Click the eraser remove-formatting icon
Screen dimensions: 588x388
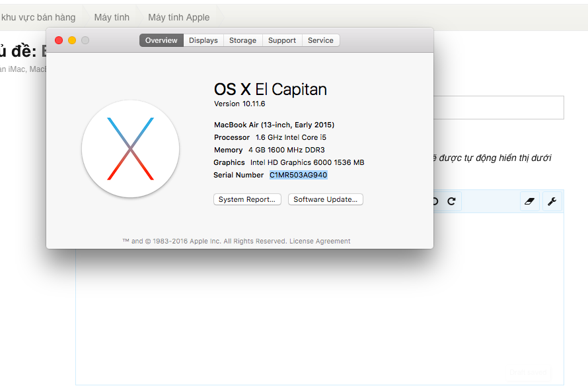[531, 201]
